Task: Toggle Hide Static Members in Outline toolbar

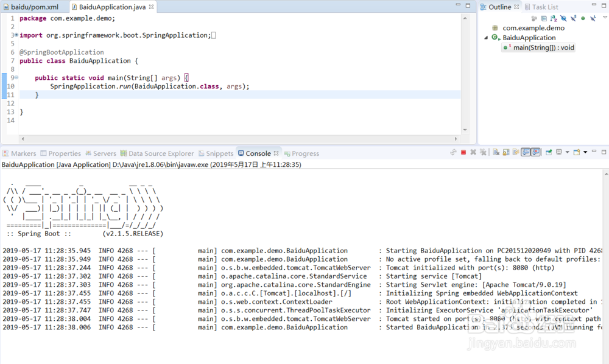Action: coord(574,18)
